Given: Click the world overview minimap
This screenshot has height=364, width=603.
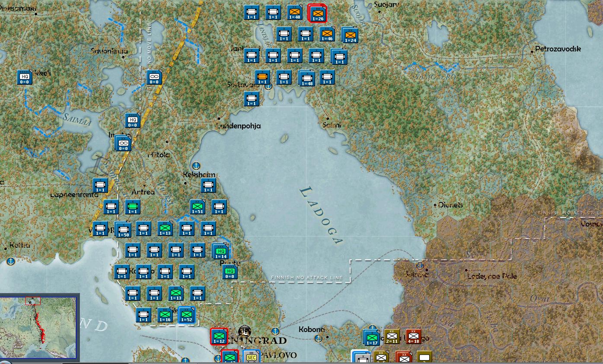Looking at the screenshot, I should (39, 328).
